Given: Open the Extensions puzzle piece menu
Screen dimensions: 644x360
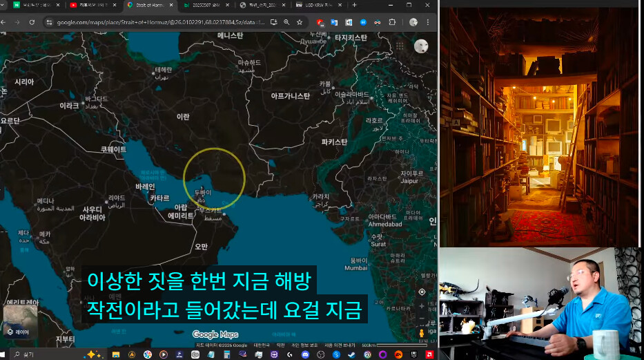Looking at the screenshot, I should tap(392, 22).
